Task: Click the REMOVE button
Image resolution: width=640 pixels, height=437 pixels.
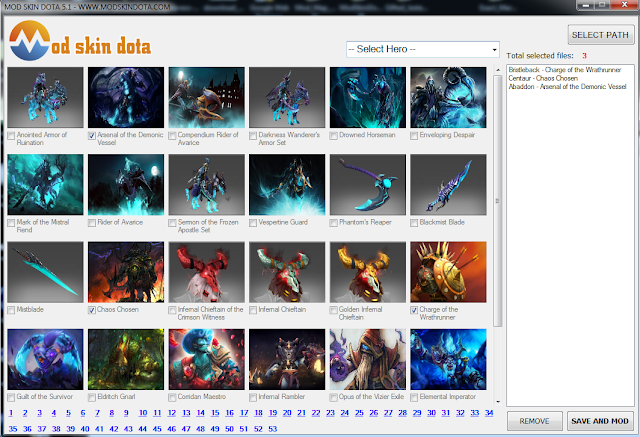Action: pos(534,421)
